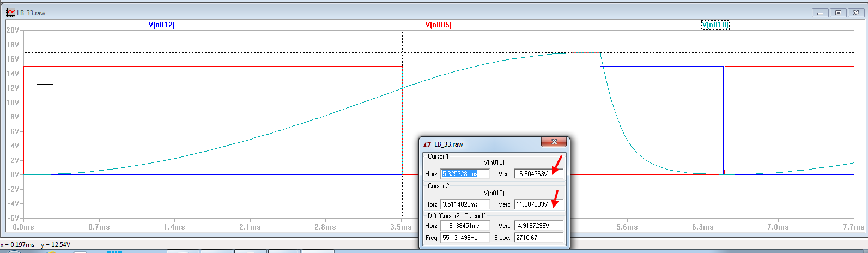
Task: Click the cursor crossing at 12V on trace
Action: pyautogui.click(x=402, y=88)
